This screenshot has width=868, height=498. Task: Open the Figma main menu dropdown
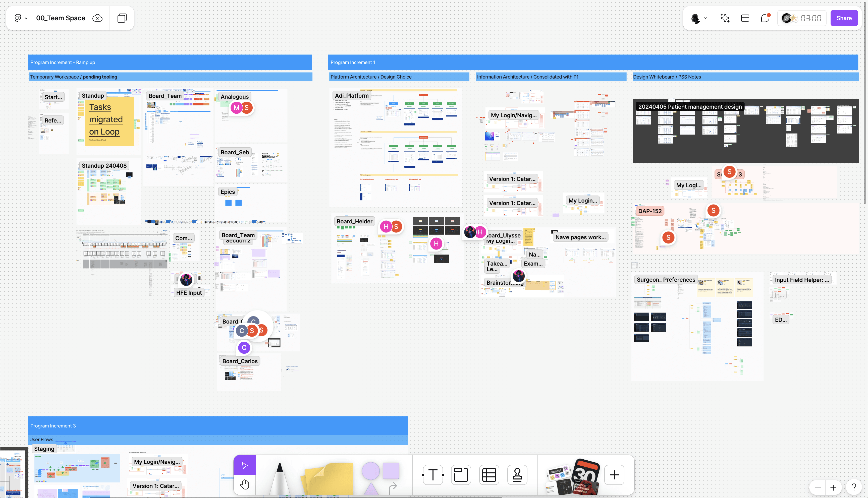point(21,18)
